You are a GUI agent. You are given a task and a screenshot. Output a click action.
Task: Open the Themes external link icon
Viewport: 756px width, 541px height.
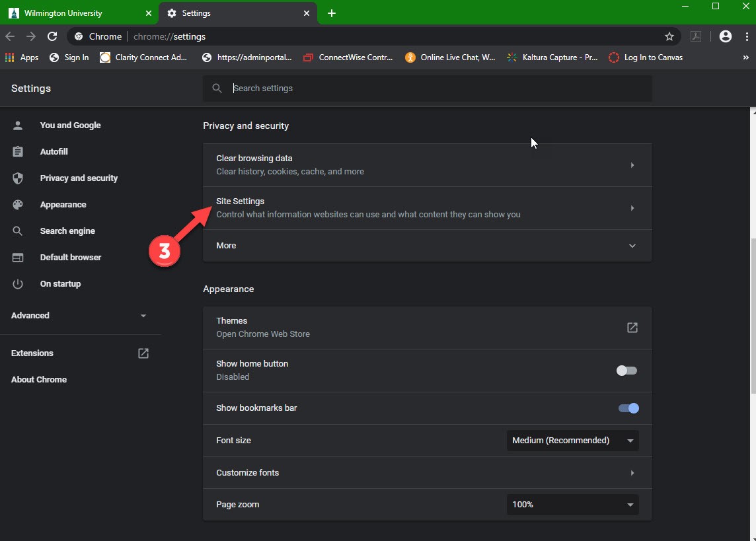632,328
